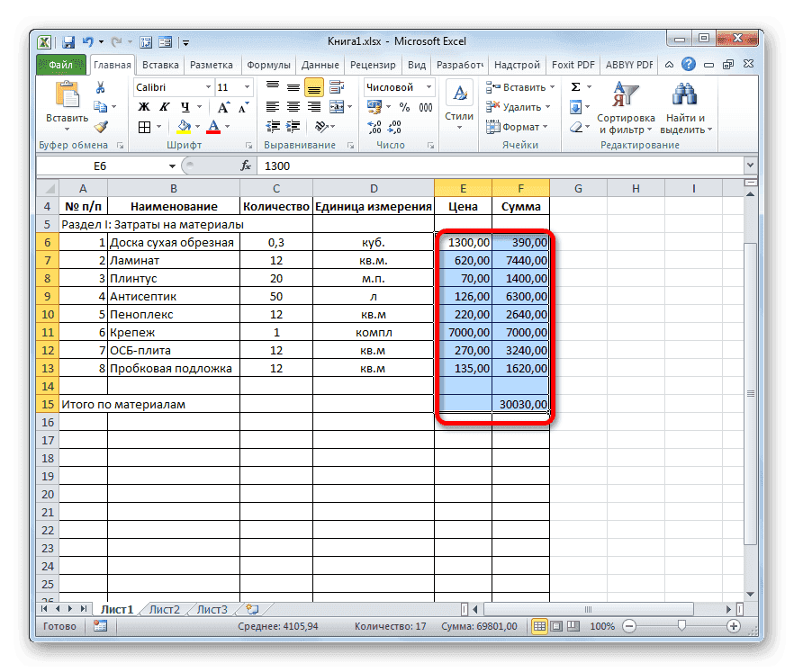The image size is (794, 672).
Task: Click the Sort and Filter funnel icon
Action: pos(627,94)
